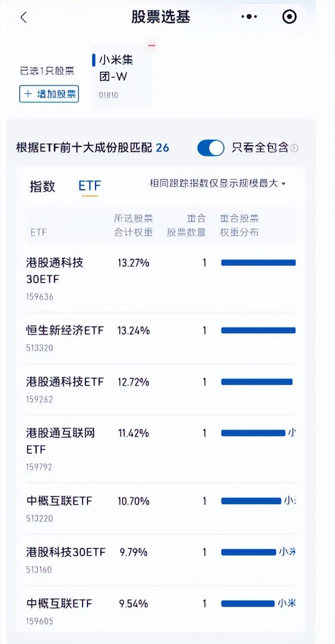This screenshot has height=644, width=335.
Task: Click the plus icon in 增加股票
Action: [x=28, y=94]
